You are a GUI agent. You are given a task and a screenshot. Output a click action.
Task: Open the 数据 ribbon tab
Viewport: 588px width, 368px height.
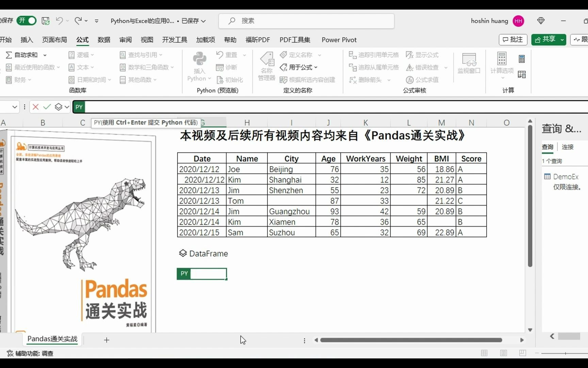[104, 40]
